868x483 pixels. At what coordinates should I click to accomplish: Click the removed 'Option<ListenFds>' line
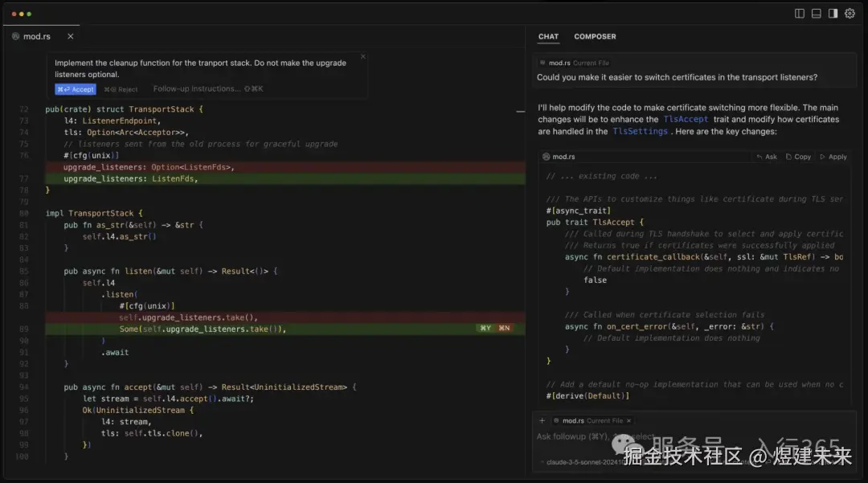point(149,167)
